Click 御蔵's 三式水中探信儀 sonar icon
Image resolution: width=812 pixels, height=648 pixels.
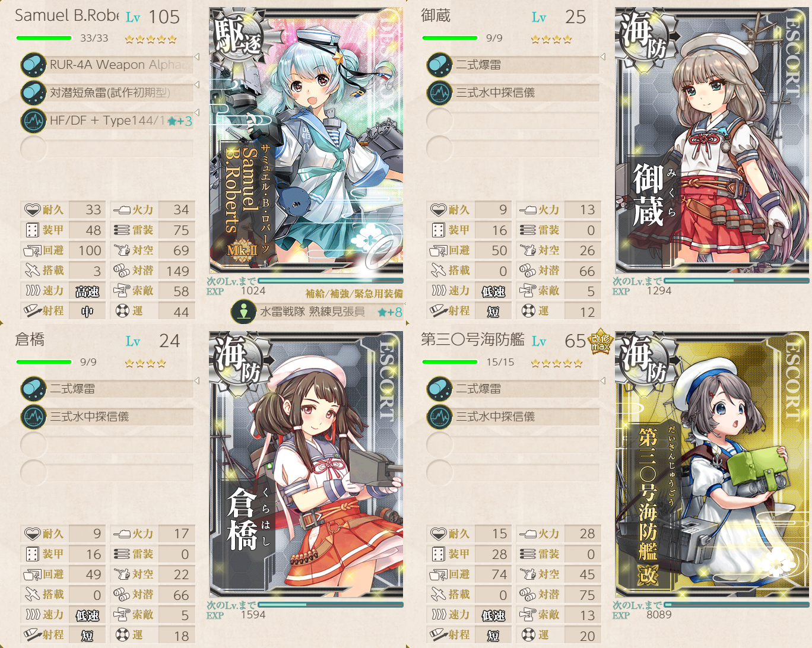(439, 93)
